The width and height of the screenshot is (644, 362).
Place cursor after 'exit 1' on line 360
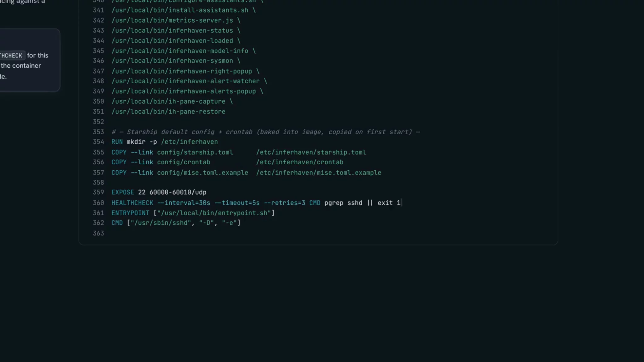401,203
